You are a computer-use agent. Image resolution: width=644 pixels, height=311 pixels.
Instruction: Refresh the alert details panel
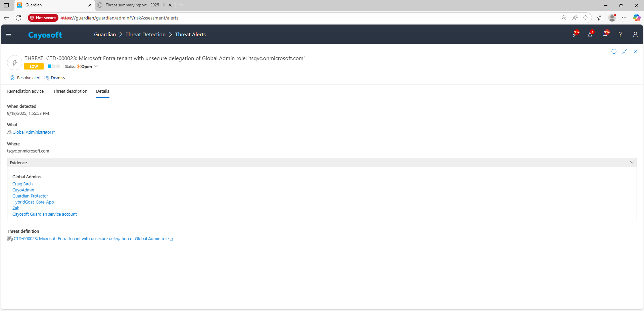coord(614,51)
